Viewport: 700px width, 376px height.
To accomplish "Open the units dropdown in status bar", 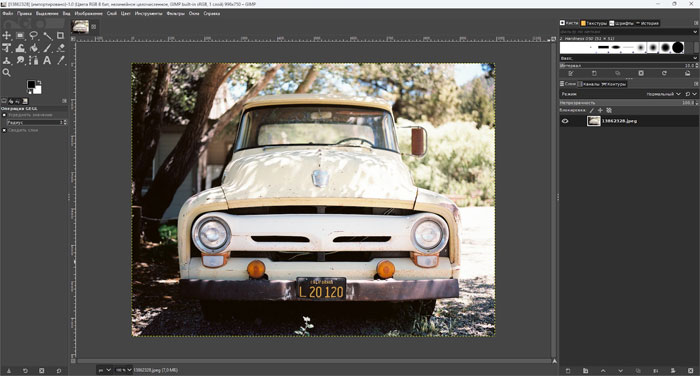I will (x=104, y=370).
